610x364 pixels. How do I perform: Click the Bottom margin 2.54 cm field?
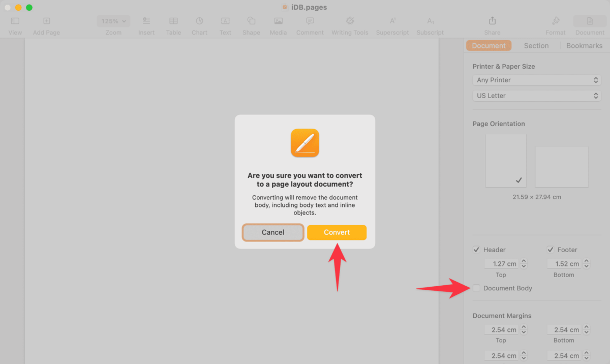click(x=564, y=329)
